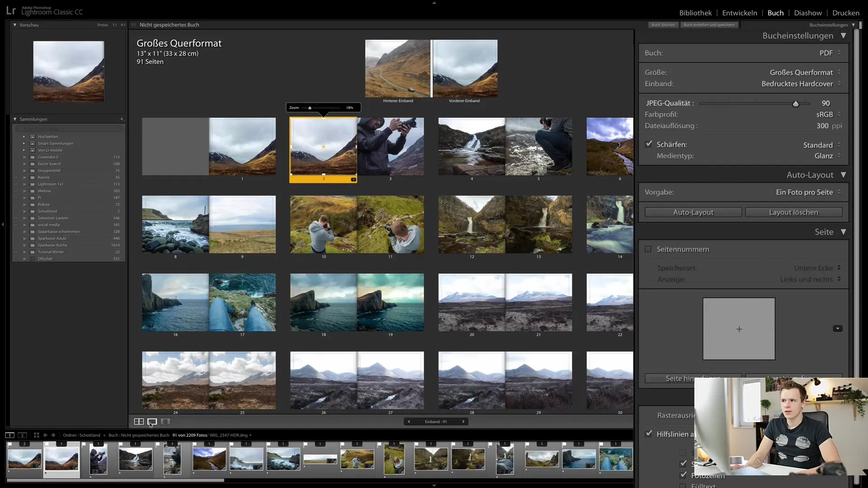Viewport: 868px width, 488px height.
Task: Select page 10 photographer thumbnail
Action: [323, 225]
